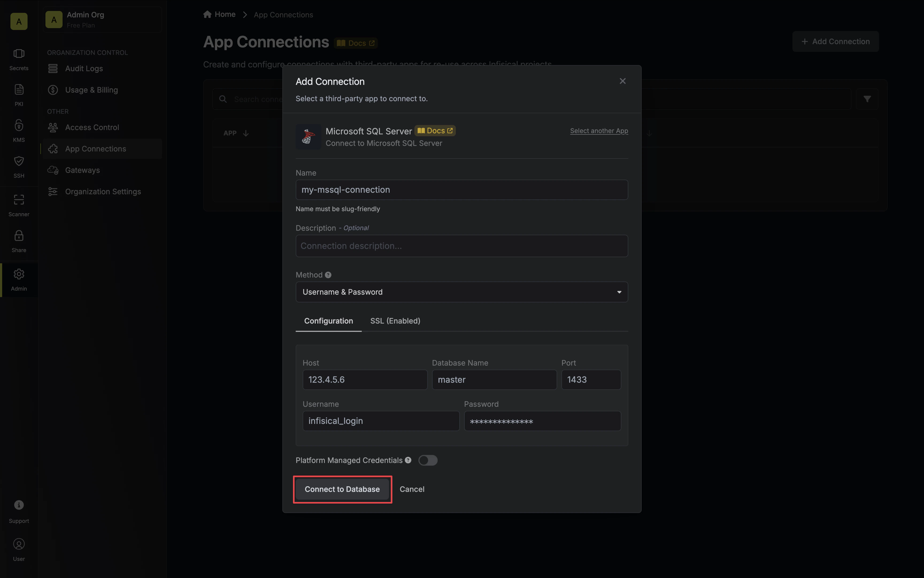Viewport: 924px width, 578px height.
Task: Click the Add Connection button
Action: 836,41
